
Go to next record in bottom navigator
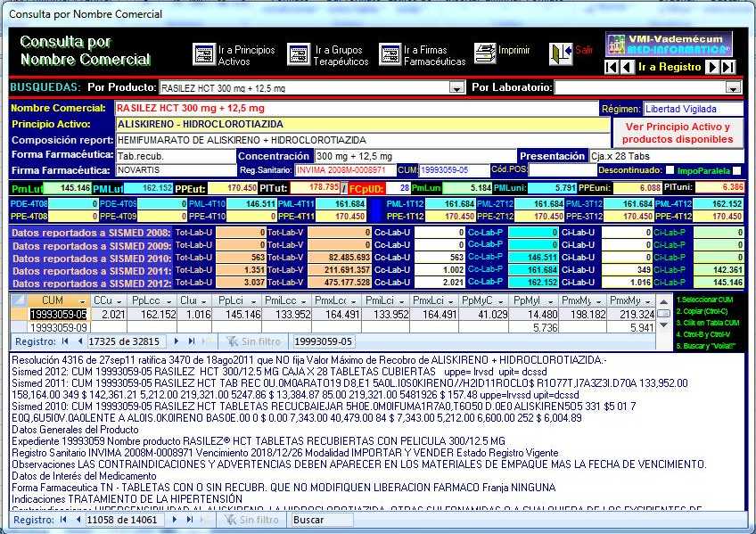point(174,520)
